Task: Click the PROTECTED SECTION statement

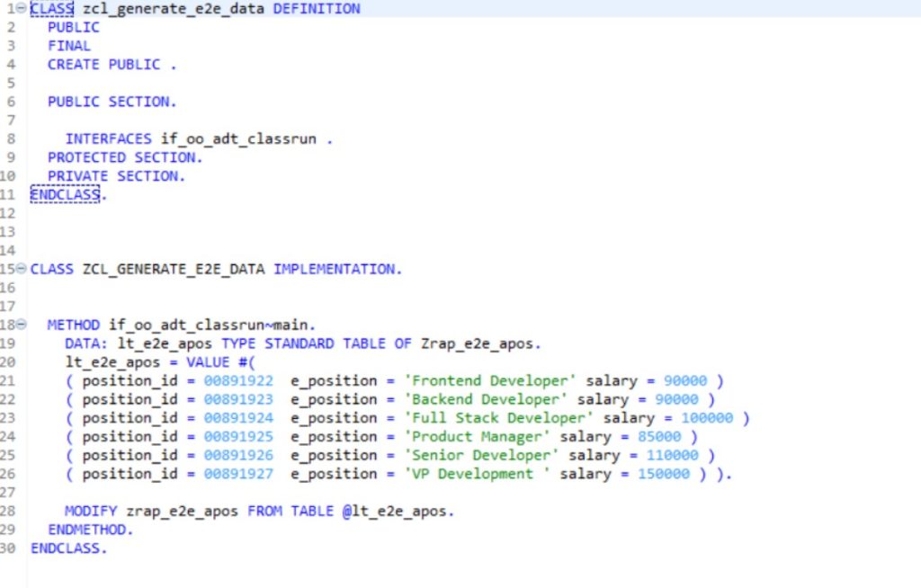Action: pyautogui.click(x=125, y=157)
